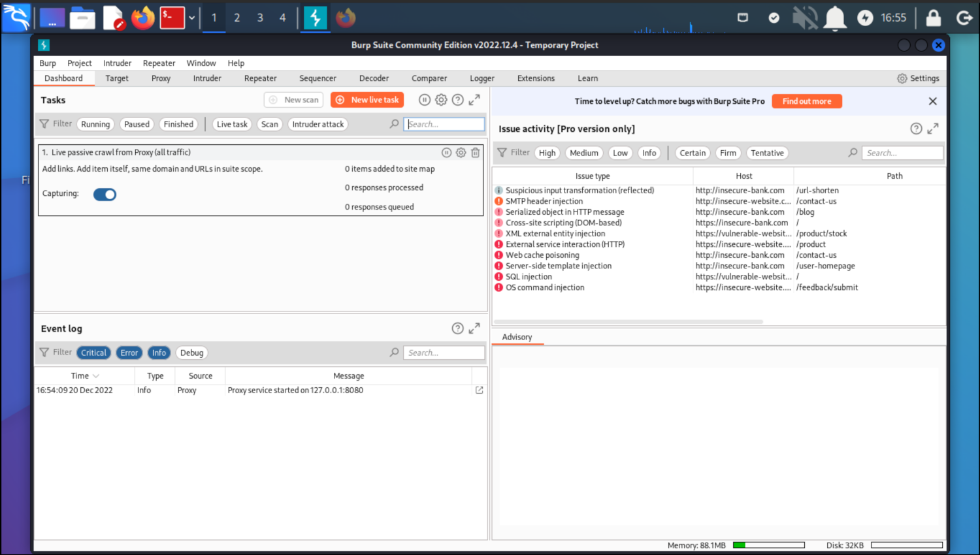Viewport: 980px width, 555px height.
Task: Toggle the Scan task filter
Action: (x=270, y=124)
